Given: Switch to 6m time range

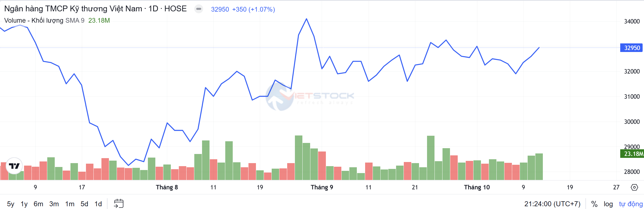Looking at the screenshot, I should [38, 204].
